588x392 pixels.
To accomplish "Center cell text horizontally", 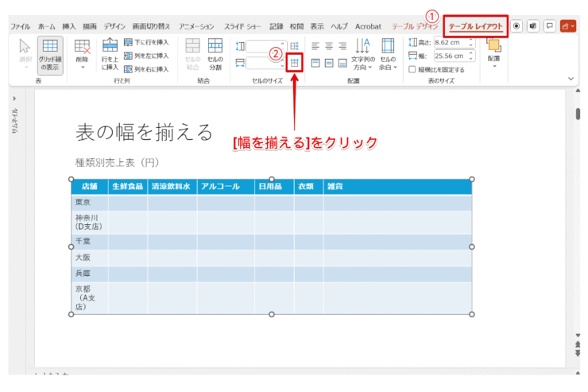I will (329, 46).
